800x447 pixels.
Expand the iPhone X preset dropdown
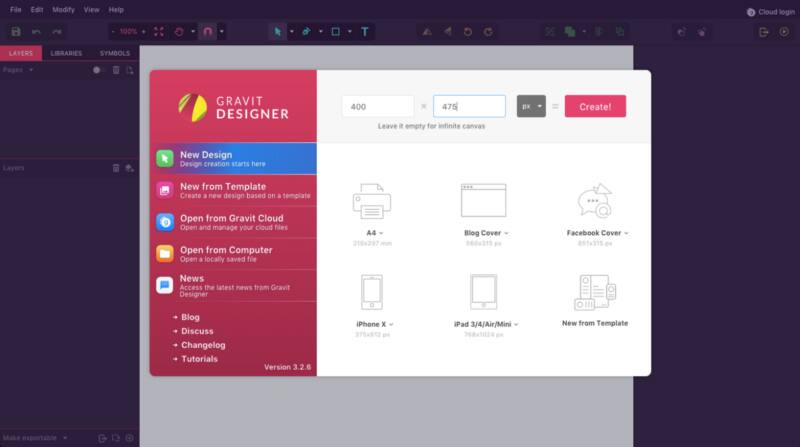pos(391,325)
